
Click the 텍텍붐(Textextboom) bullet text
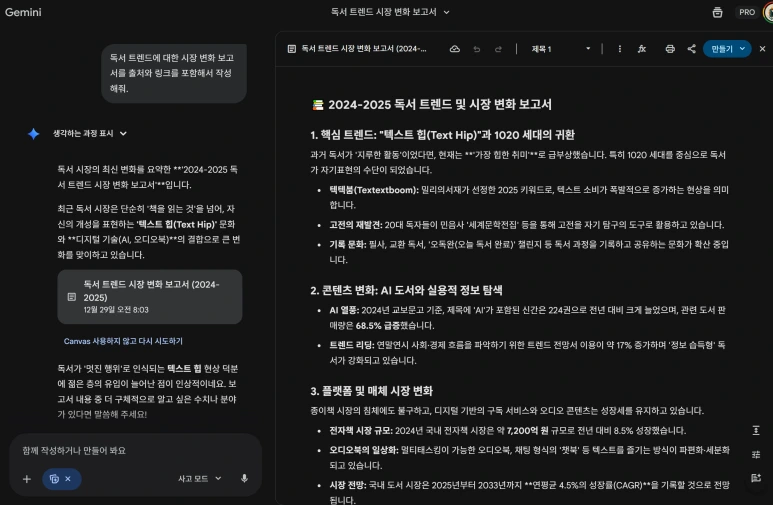click(x=529, y=197)
